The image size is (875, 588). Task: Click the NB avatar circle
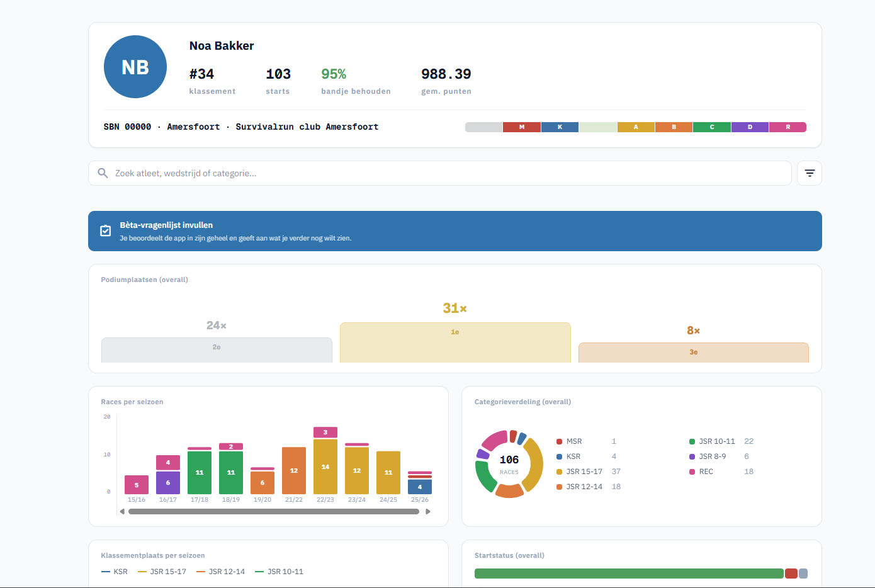[135, 67]
